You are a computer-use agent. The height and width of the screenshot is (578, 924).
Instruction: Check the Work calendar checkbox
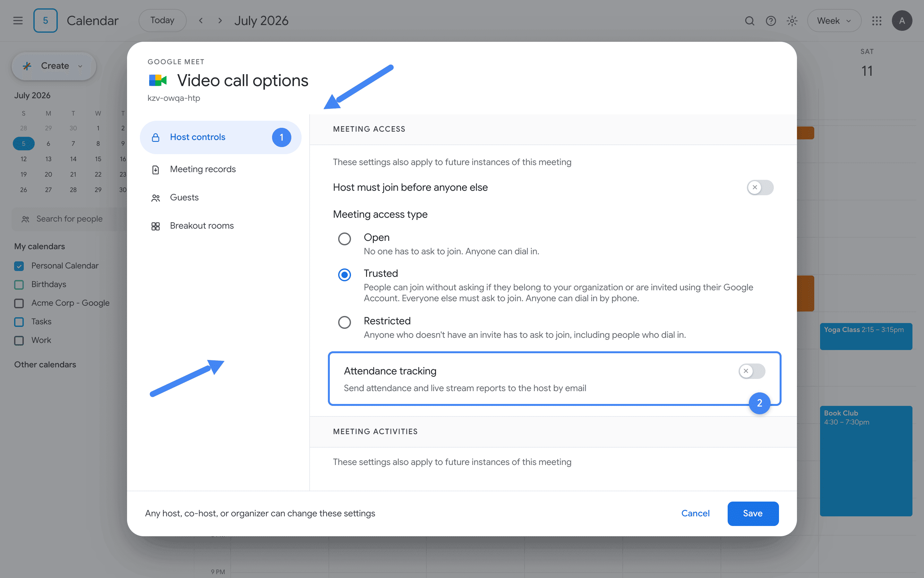(19, 340)
